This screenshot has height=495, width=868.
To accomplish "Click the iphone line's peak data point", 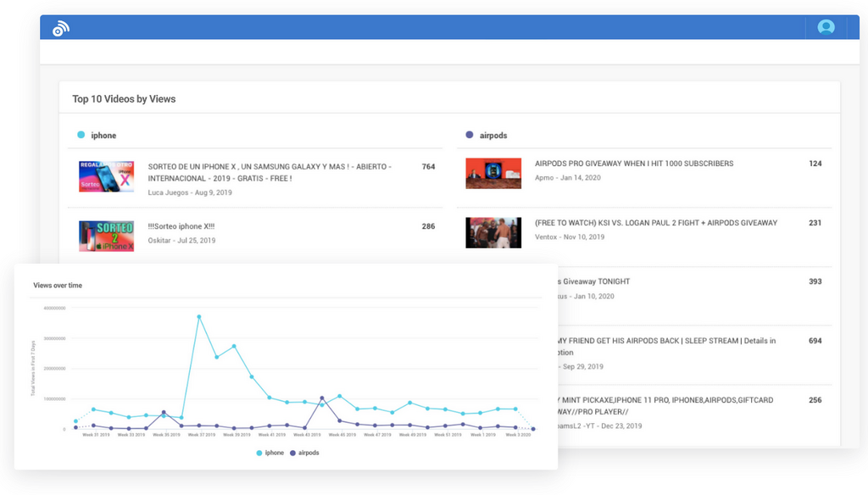I will click(x=199, y=317).
